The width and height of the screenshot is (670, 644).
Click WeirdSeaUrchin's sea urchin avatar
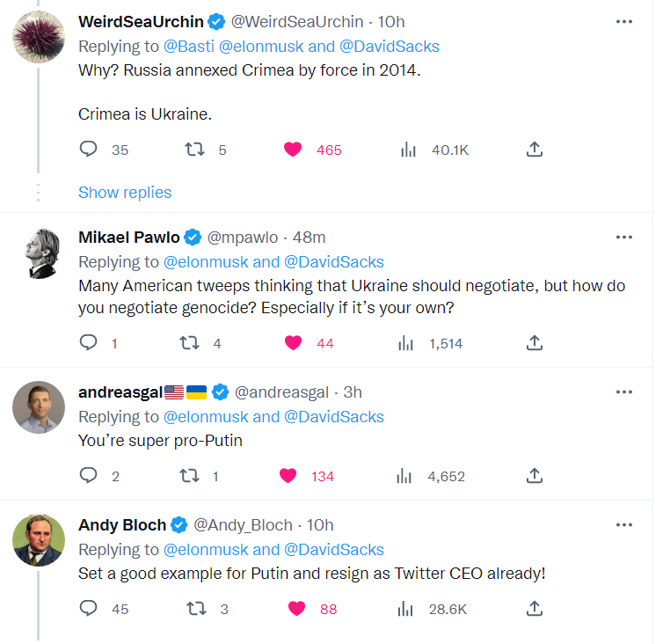[x=39, y=38]
